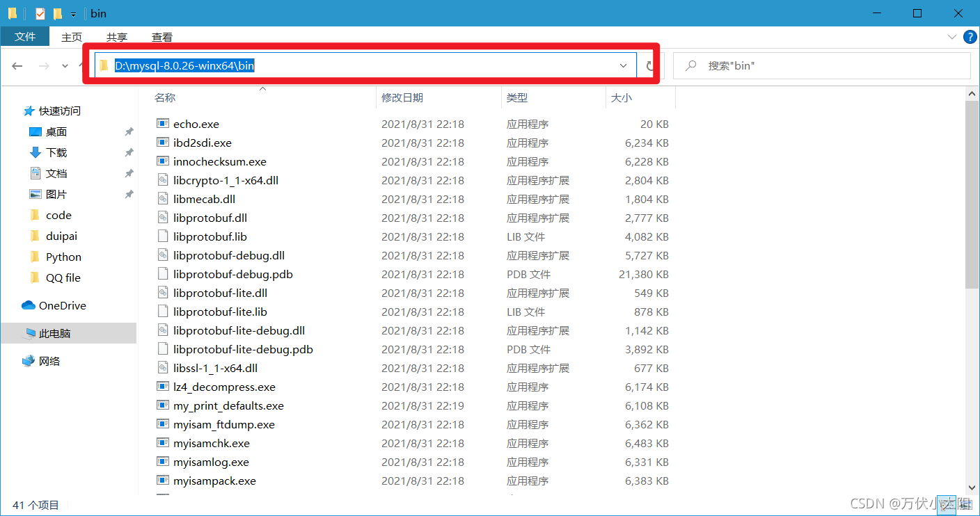Click scrollbar down arrow
Screen dimensions: 980x516
click(x=972, y=487)
